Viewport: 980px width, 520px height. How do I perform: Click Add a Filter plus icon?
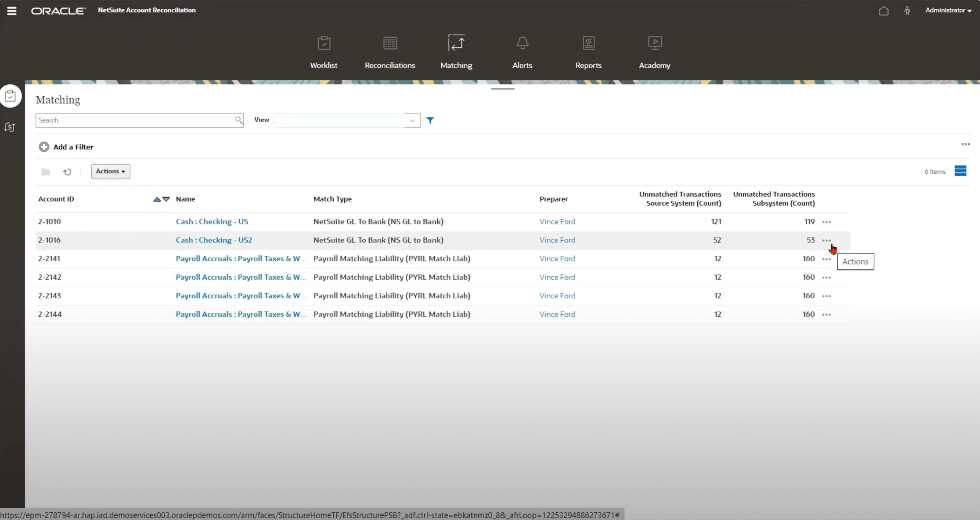(x=44, y=147)
